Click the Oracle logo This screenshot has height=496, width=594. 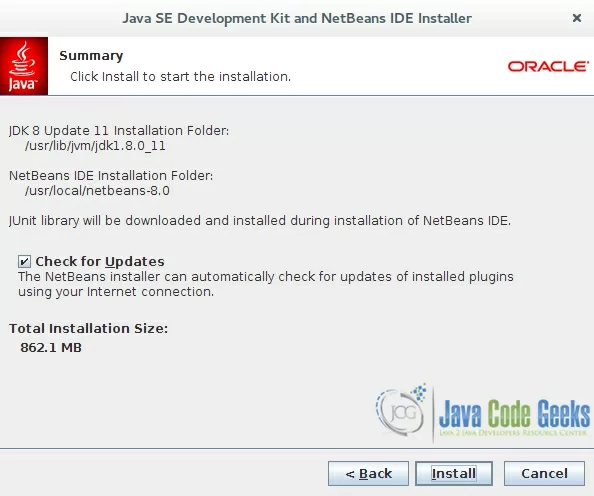[548, 66]
